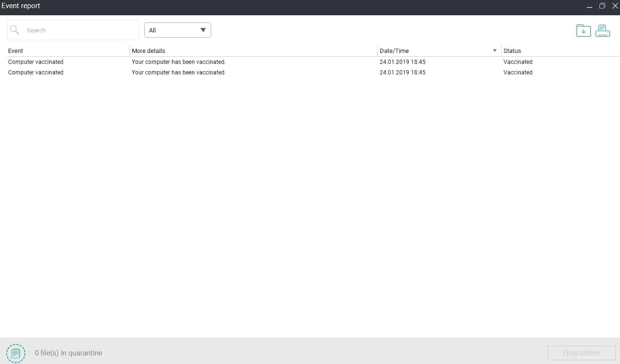The image size is (620, 364).
Task: Click the Vaccinated status text in first row
Action: (518, 62)
